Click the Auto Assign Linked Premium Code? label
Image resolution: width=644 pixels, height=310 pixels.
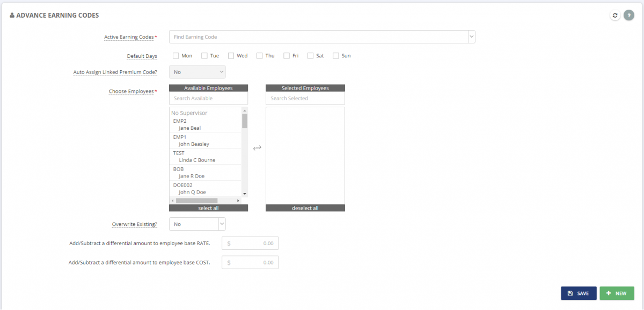(x=115, y=72)
